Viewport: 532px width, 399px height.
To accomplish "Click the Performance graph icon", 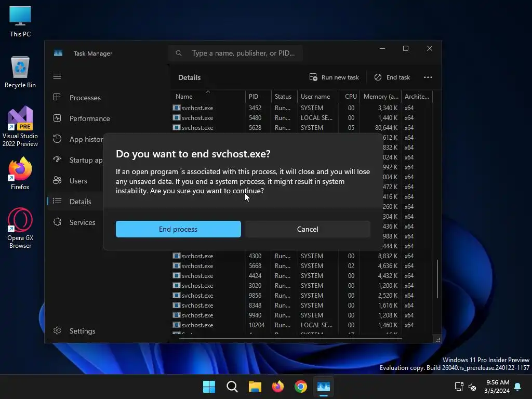I will click(x=57, y=118).
